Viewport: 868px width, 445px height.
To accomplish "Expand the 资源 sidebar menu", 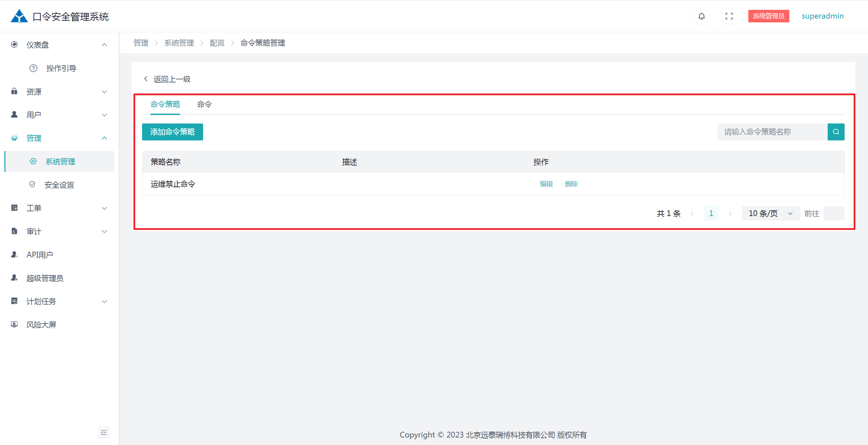I will point(104,92).
